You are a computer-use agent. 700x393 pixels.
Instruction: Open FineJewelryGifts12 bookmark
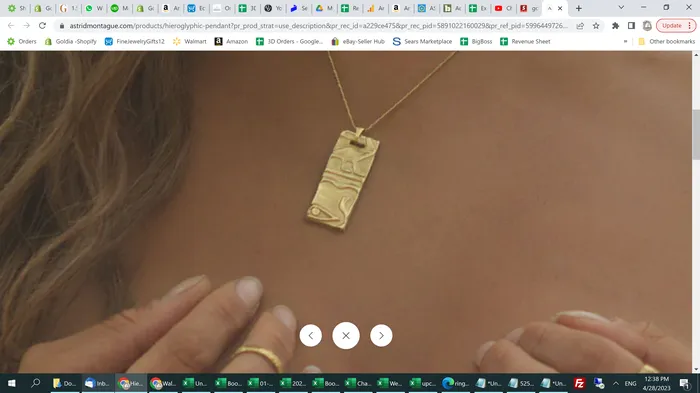tap(134, 42)
